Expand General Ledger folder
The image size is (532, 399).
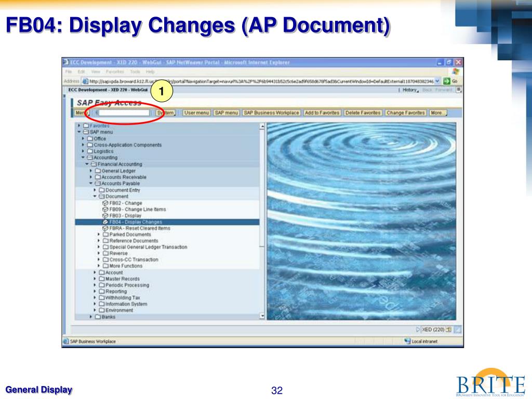(91, 170)
